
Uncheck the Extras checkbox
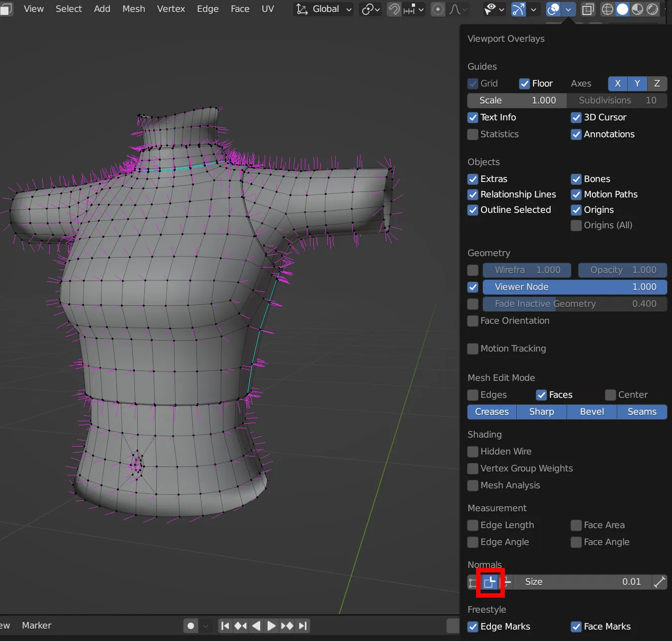tap(473, 179)
